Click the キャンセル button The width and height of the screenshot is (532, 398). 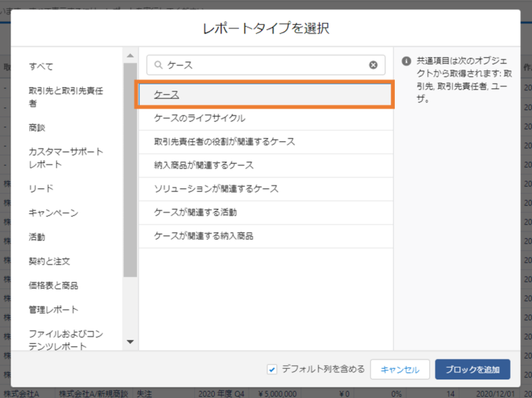[400, 370]
